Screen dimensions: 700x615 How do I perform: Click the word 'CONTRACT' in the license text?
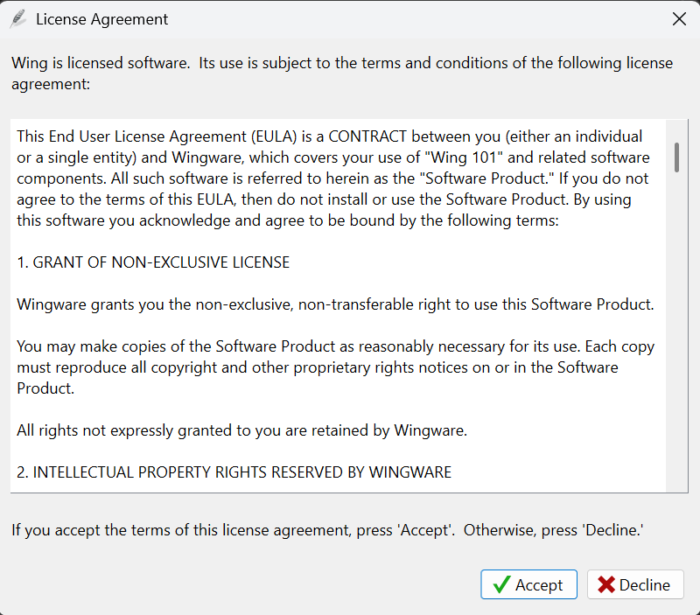pos(367,136)
